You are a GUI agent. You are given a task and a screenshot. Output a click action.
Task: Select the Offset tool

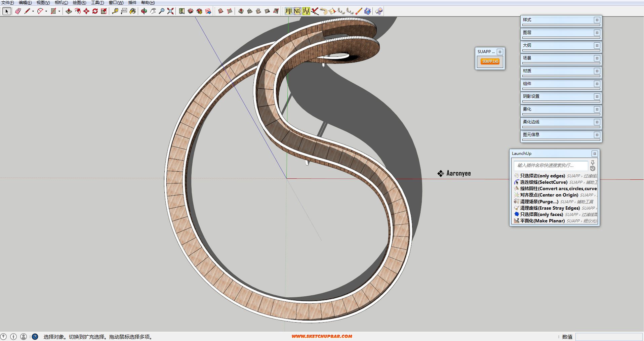pyautogui.click(x=77, y=11)
